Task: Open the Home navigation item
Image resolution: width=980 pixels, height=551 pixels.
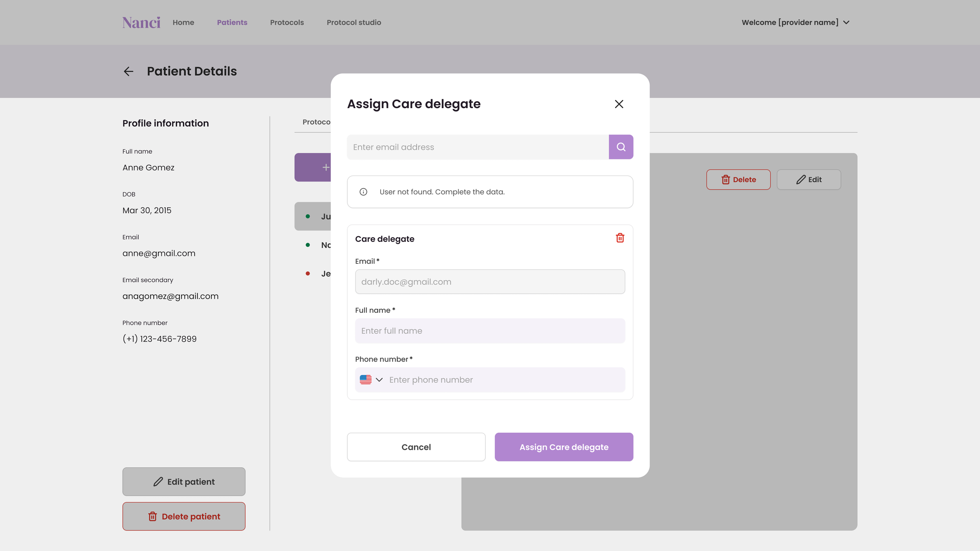Action: coord(183,22)
